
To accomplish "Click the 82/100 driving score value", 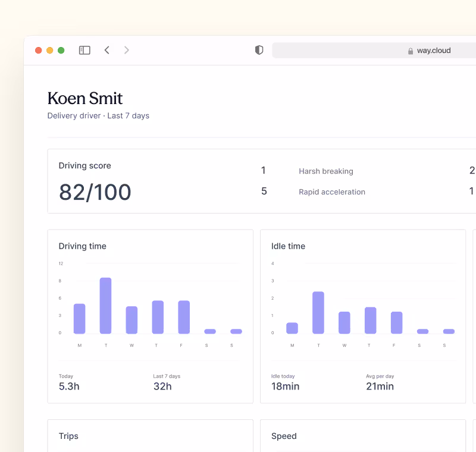I will (x=95, y=192).
